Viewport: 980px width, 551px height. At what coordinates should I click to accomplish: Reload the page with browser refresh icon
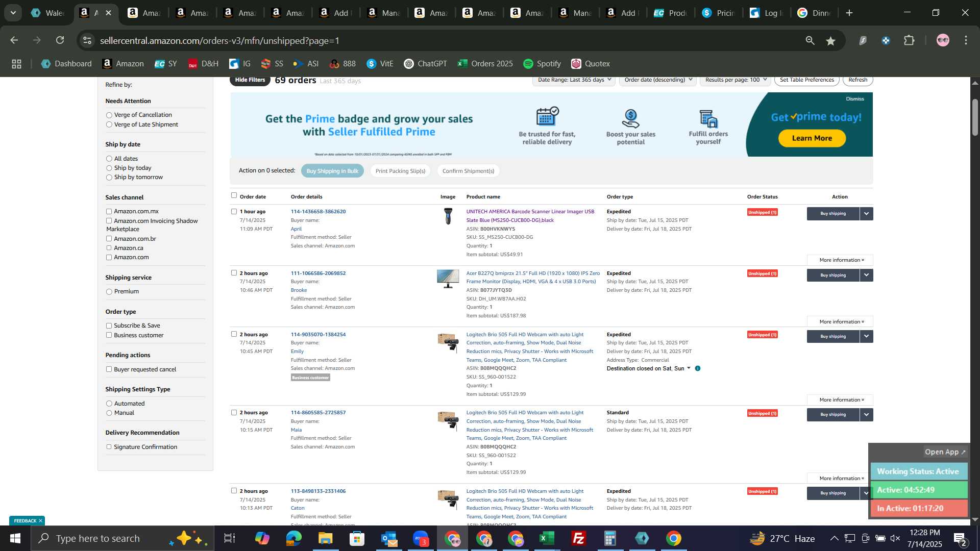point(60,40)
